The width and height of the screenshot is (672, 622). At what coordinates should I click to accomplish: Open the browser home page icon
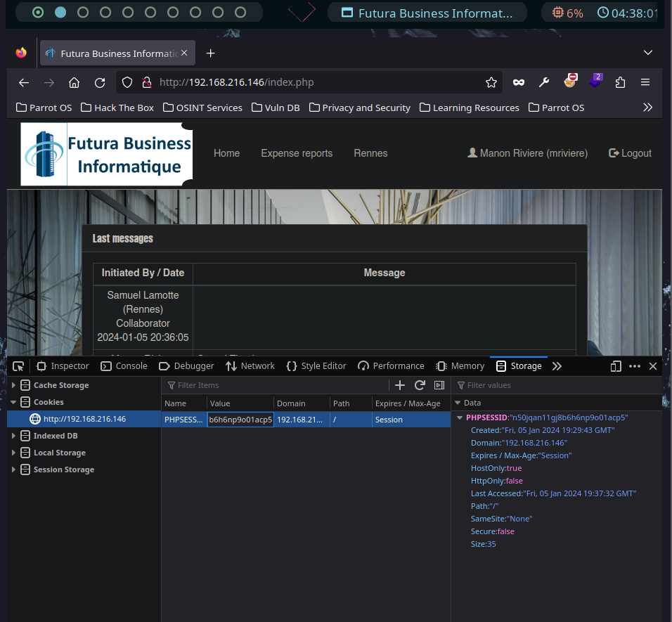(x=74, y=82)
